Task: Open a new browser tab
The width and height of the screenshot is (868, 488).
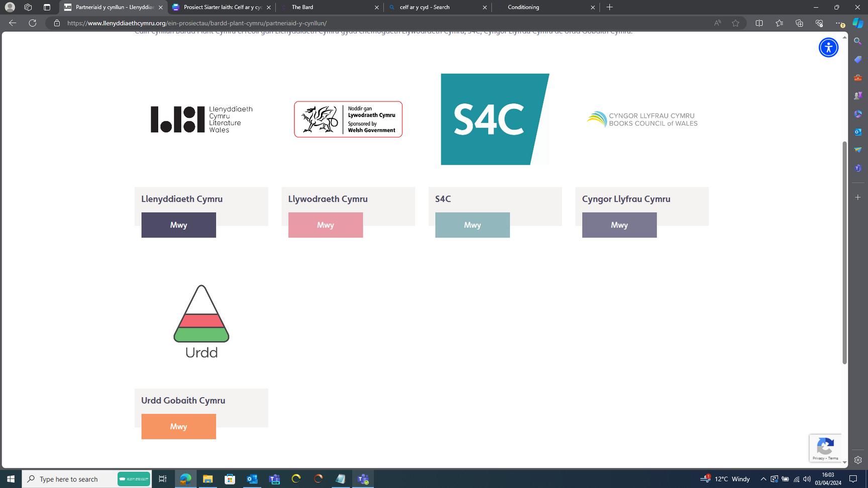Action: click(609, 7)
